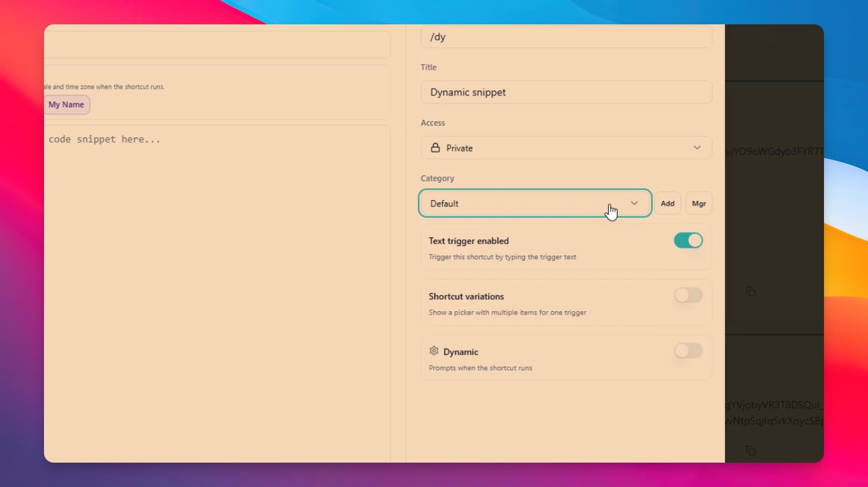Click the lock icon beside Private
Image resolution: width=868 pixels, height=487 pixels.
[435, 147]
